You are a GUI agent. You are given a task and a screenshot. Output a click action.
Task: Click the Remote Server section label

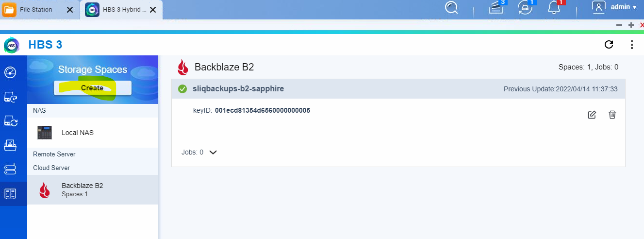click(x=54, y=154)
